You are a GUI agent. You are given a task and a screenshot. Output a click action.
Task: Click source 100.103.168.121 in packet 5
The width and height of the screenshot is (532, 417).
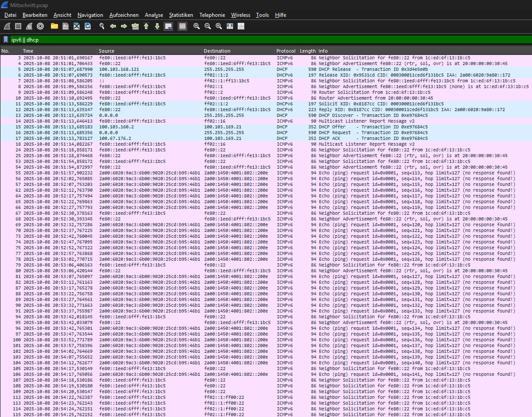(x=119, y=69)
